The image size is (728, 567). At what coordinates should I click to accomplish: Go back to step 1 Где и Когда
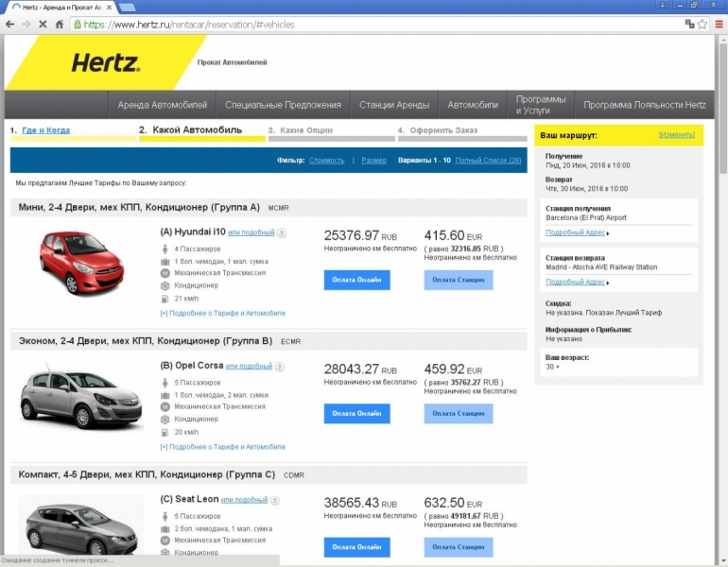pos(46,130)
